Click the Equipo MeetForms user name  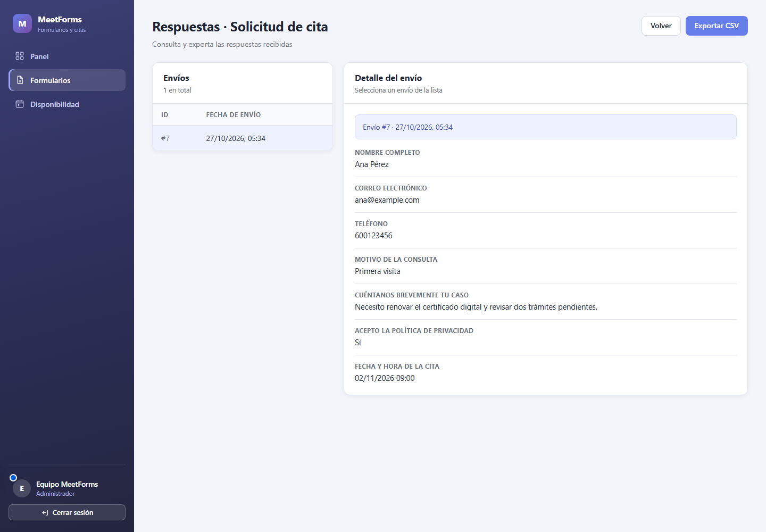pyautogui.click(x=67, y=484)
